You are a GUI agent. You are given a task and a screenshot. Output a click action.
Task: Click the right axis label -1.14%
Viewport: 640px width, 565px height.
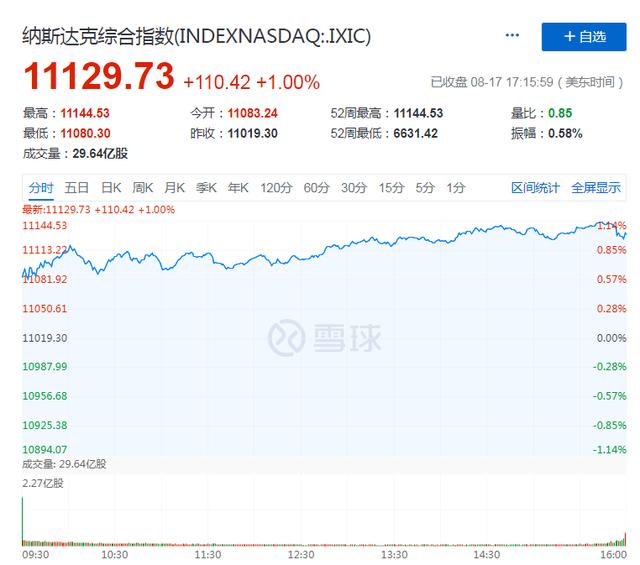coord(610,450)
